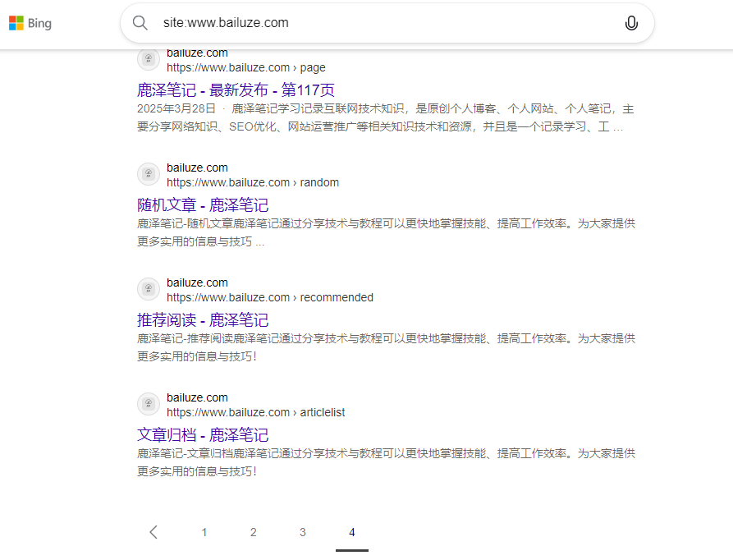
Task: Click the Bing logo icon
Action: click(x=30, y=23)
